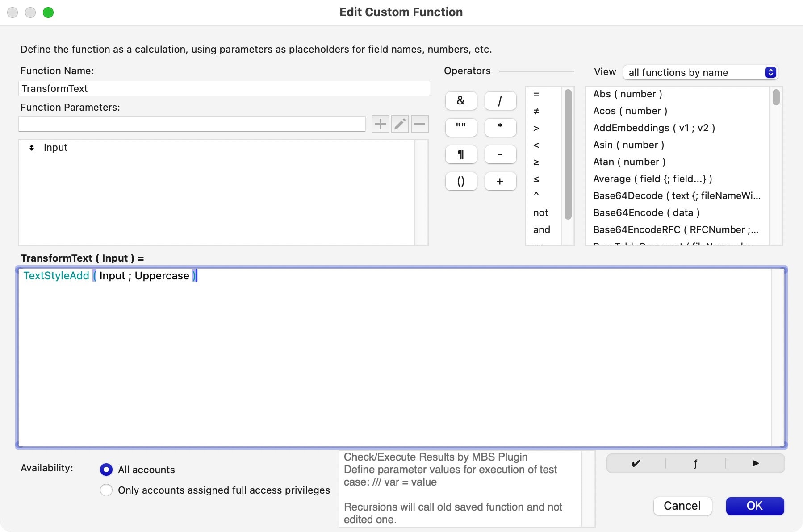The width and height of the screenshot is (803, 532).
Task: Insert the division slash operator
Action: click(x=500, y=101)
